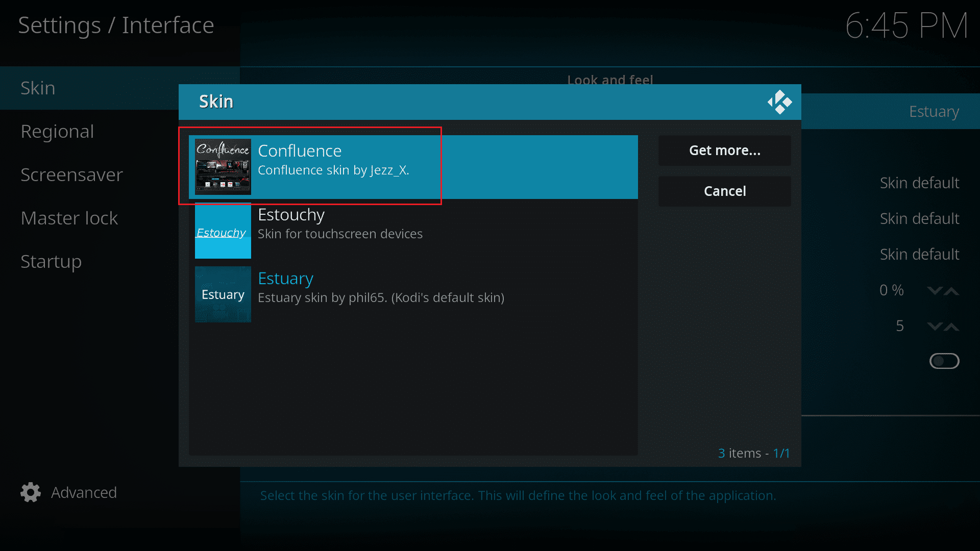Open the Advanced settings section

click(69, 492)
